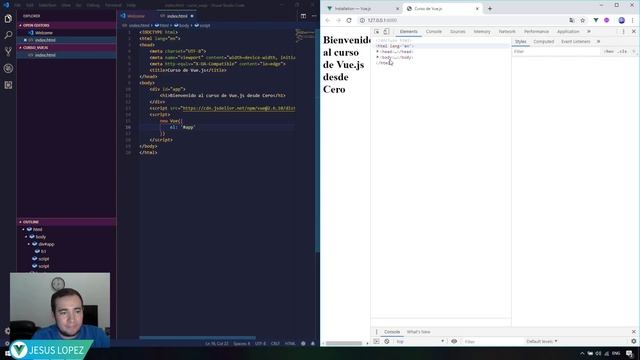This screenshot has height=360, width=640.
Task: Close the DevTools console drawer
Action: pyautogui.click(x=633, y=332)
